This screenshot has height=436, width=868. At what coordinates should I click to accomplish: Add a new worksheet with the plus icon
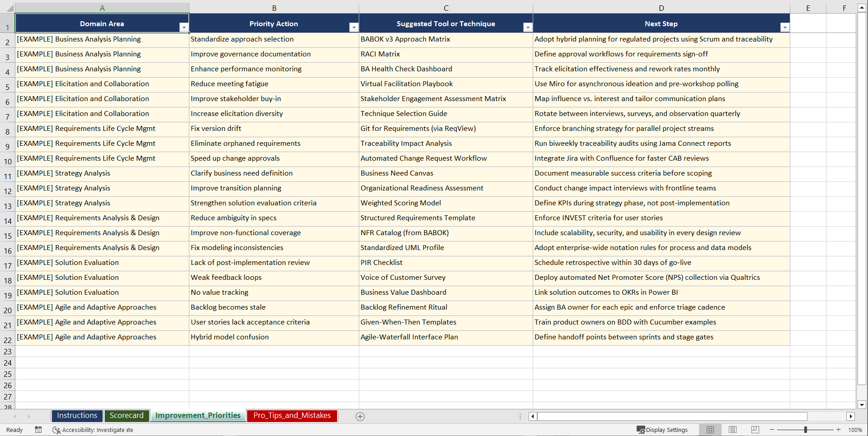[x=360, y=416]
